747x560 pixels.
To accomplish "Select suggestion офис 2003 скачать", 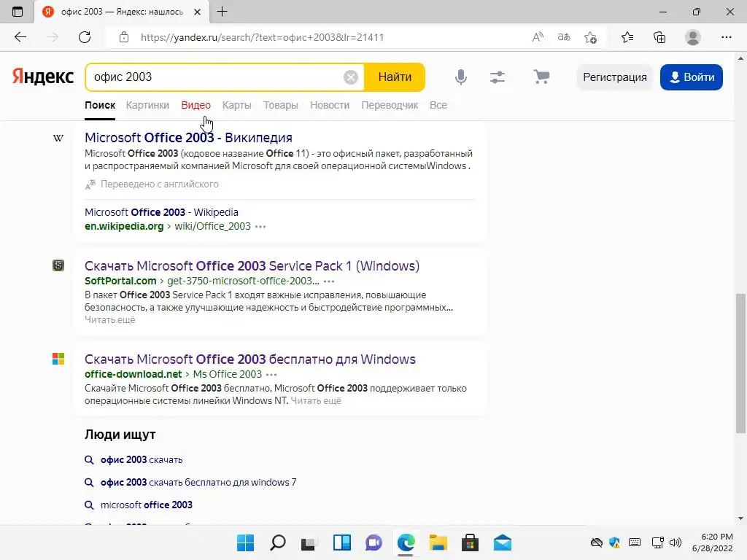I will tap(142, 460).
